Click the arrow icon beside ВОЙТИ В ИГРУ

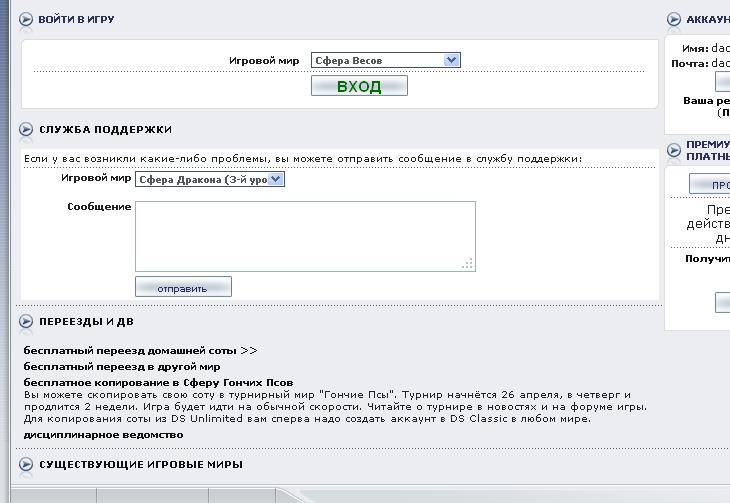click(26, 20)
